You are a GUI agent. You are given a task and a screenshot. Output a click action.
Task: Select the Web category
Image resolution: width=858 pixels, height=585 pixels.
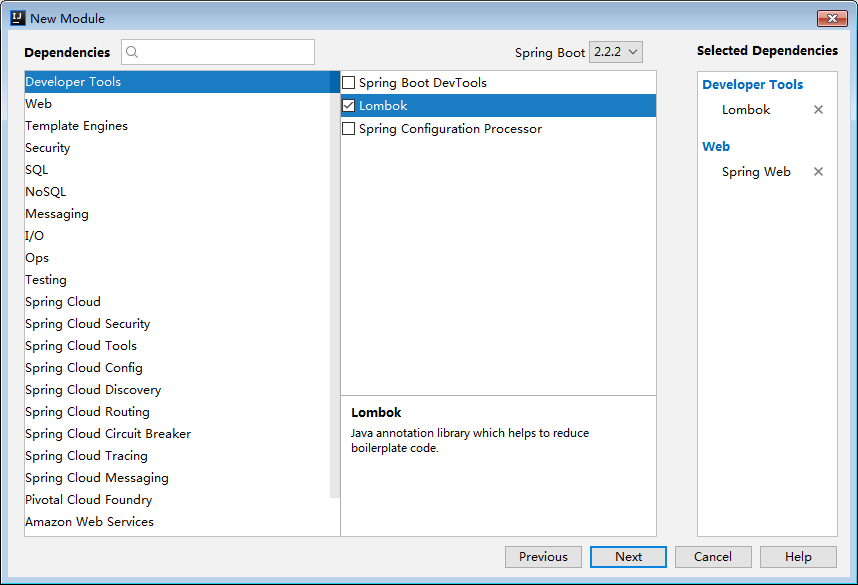pyautogui.click(x=177, y=103)
